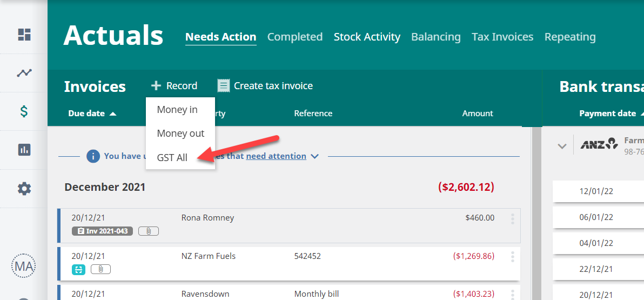Collapse the ANZ bank account chevron
Screen dimensions: 644x300
pyautogui.click(x=562, y=146)
